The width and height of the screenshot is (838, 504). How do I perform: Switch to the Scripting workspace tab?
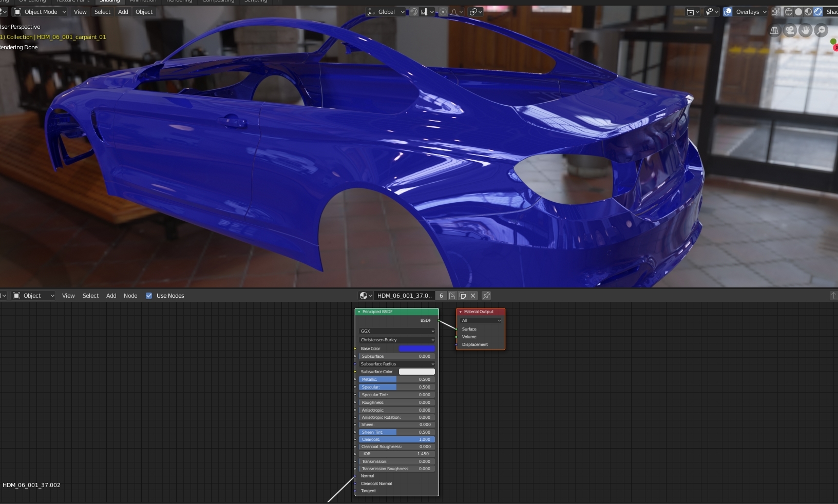(256, 2)
